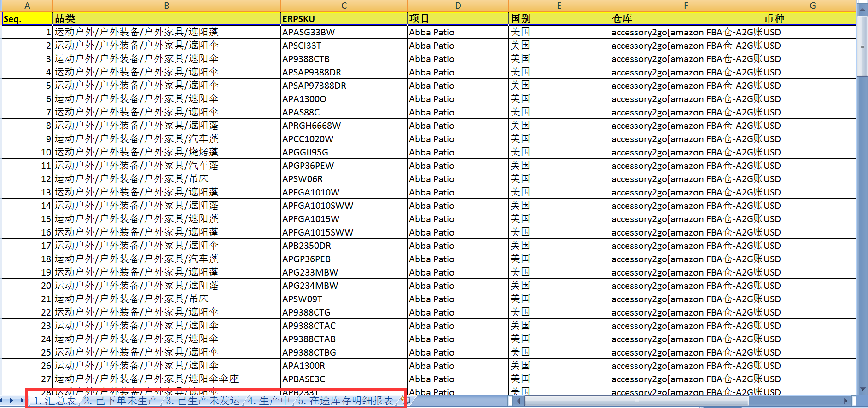This screenshot has height=408, width=868.
Task: Select cell with SKU APFGA1015W
Action: tap(344, 219)
